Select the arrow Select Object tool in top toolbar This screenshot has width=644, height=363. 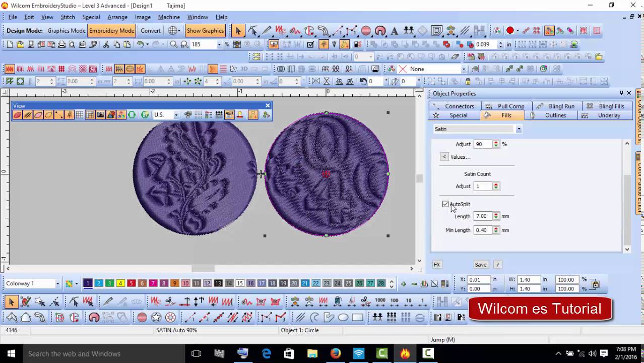[238, 31]
